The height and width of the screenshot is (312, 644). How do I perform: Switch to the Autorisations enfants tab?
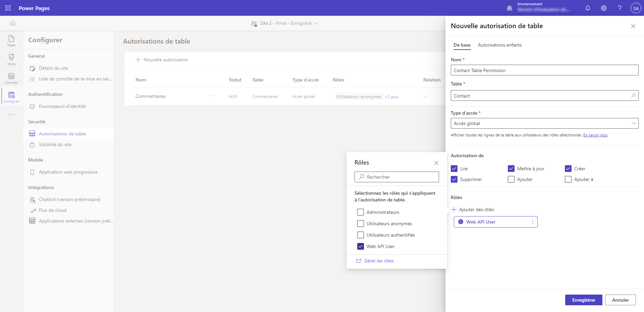500,45
